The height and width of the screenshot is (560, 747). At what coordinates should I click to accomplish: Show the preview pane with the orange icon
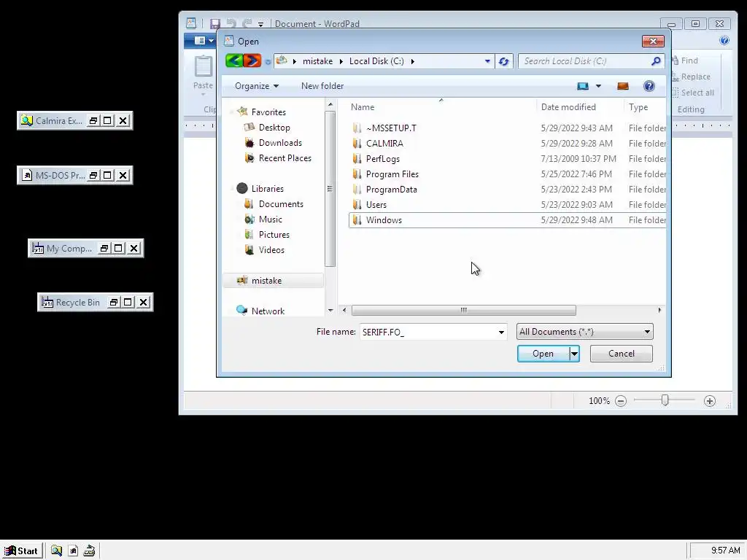pos(623,86)
